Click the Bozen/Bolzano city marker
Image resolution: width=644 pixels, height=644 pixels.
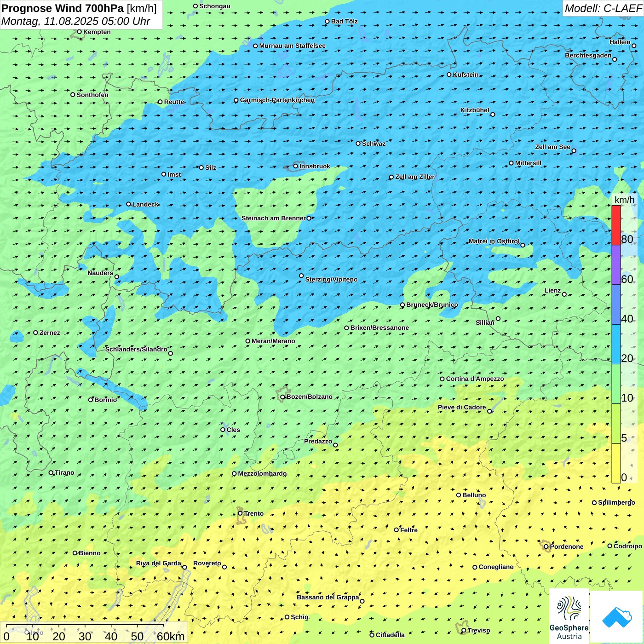pyautogui.click(x=283, y=397)
